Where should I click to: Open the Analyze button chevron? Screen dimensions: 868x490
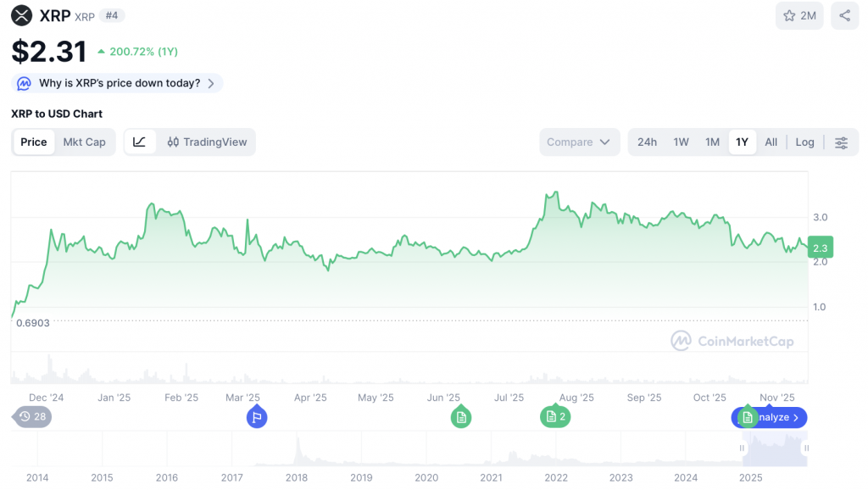click(795, 417)
